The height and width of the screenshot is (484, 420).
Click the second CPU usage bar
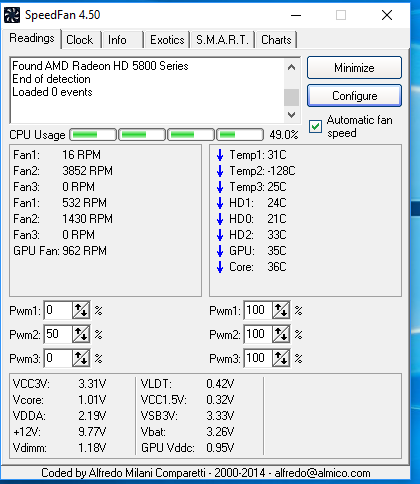click(142, 135)
